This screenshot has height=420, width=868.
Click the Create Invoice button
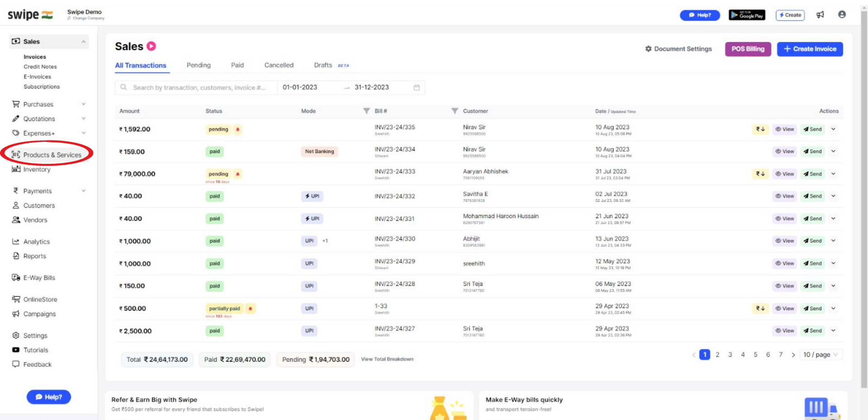coord(809,49)
